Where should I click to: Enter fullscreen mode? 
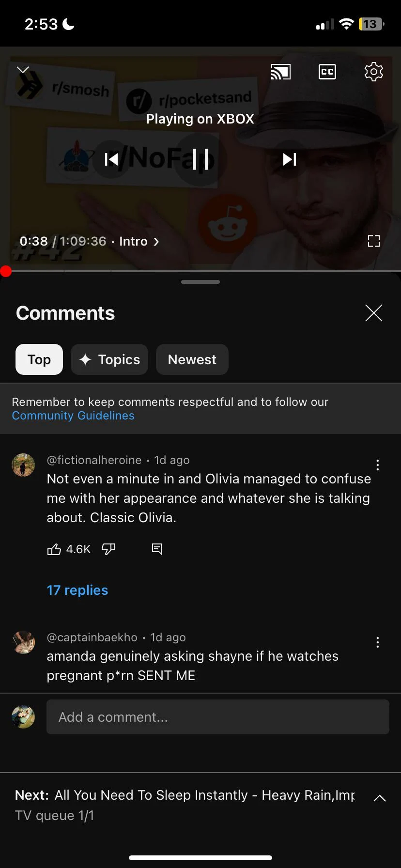point(373,241)
